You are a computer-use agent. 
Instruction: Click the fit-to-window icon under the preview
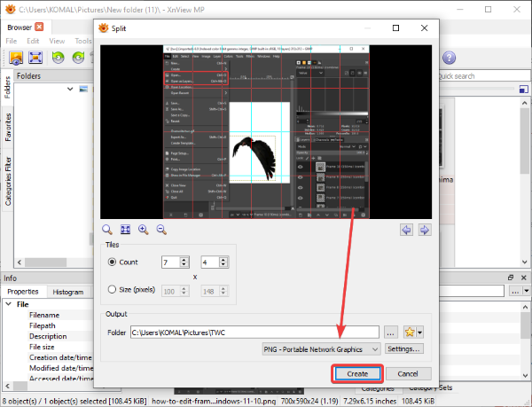point(125,230)
